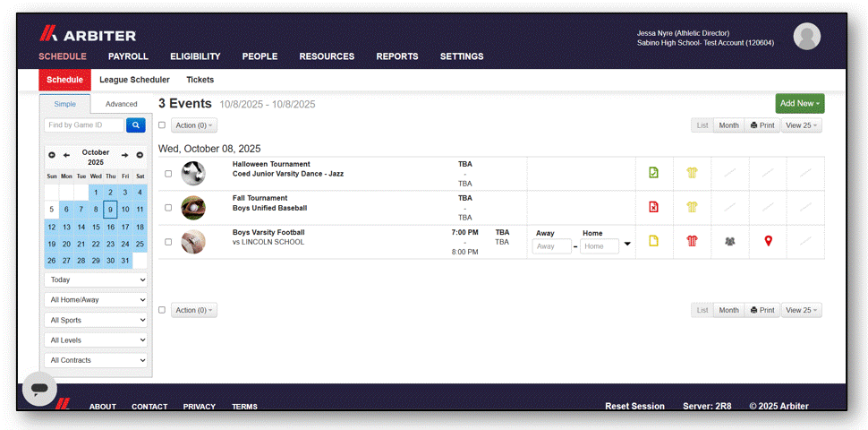Click the Find by Game ID field

click(x=84, y=125)
